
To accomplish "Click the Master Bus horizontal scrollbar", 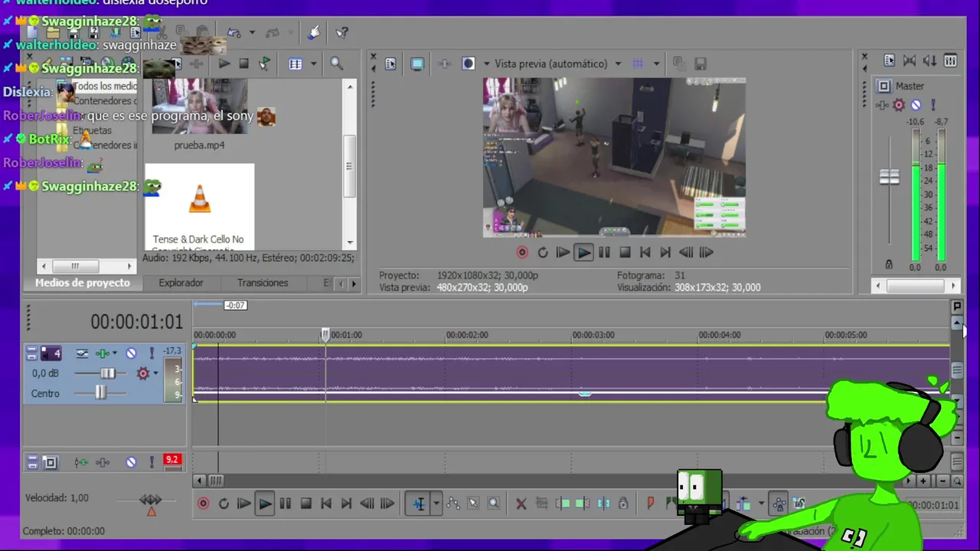I will pyautogui.click(x=915, y=285).
